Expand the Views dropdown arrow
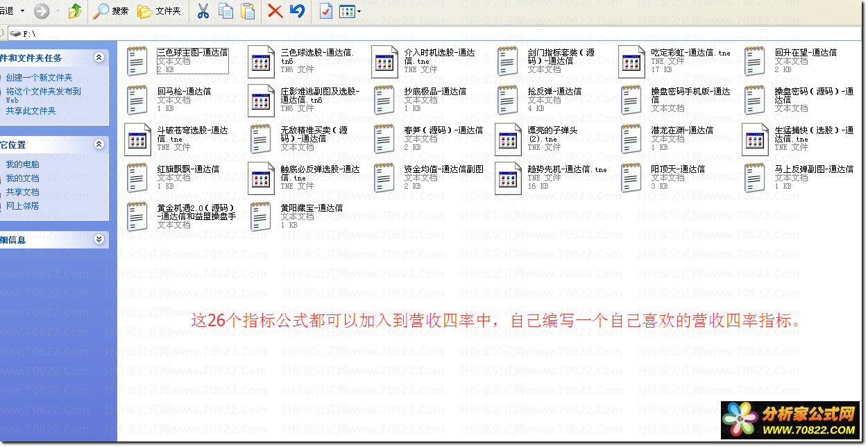The width and height of the screenshot is (868, 447). (359, 12)
